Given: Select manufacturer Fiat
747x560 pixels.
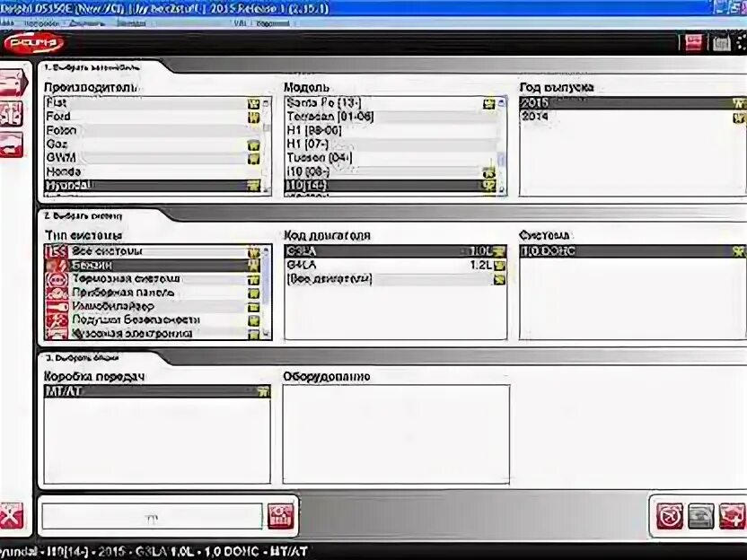Looking at the screenshot, I should point(153,103).
